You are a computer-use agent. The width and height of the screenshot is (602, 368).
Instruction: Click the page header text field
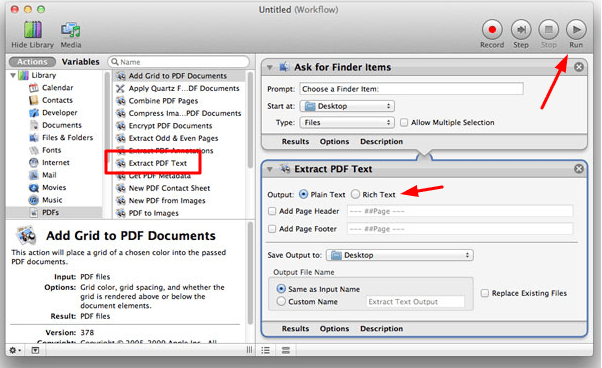460,211
